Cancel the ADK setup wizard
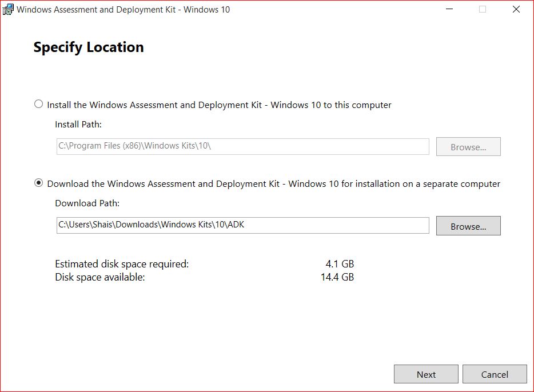The height and width of the screenshot is (392, 534). [495, 374]
